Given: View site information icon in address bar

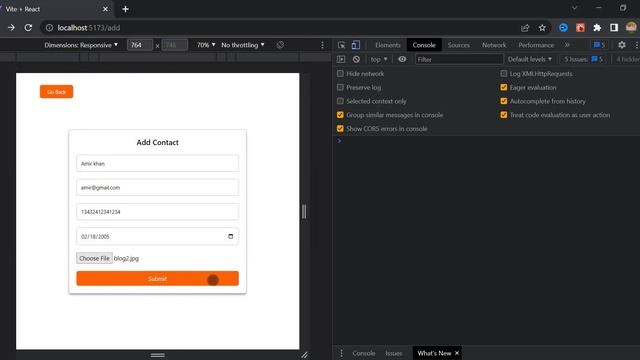Looking at the screenshot, I should point(49,28).
